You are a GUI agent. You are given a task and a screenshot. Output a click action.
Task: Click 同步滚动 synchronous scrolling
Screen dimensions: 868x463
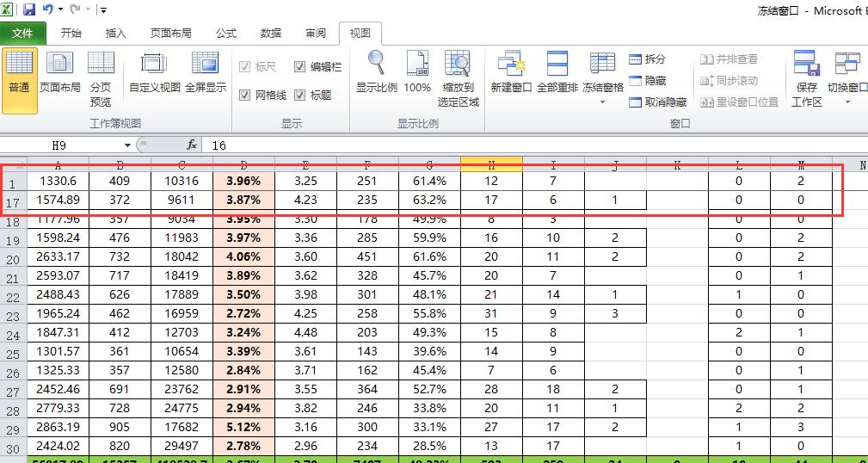(729, 81)
